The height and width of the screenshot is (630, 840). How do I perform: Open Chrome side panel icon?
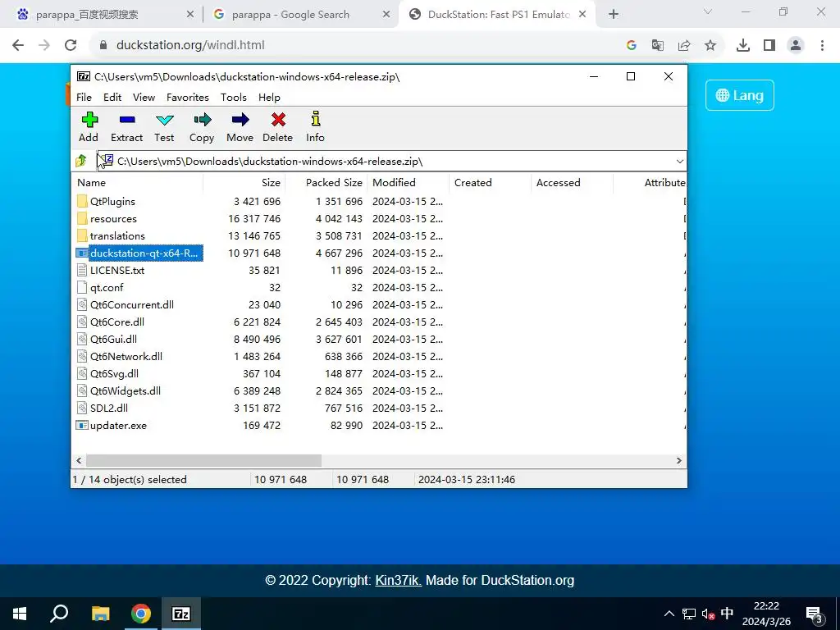tap(769, 45)
